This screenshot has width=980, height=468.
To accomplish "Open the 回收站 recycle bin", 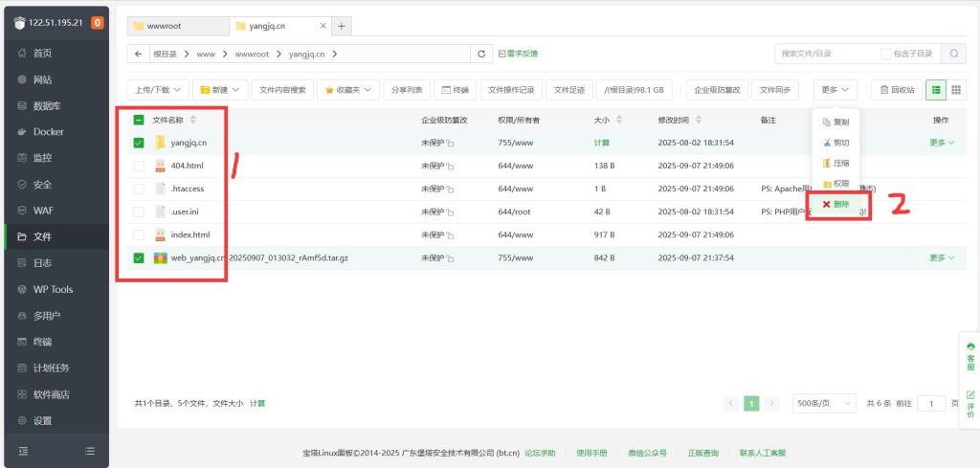I will (897, 90).
